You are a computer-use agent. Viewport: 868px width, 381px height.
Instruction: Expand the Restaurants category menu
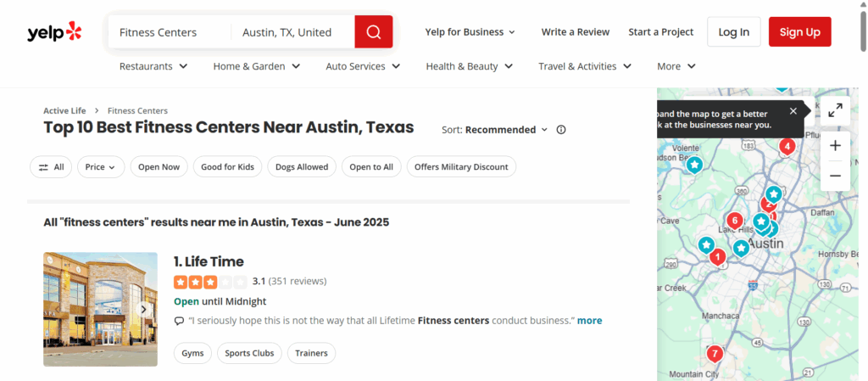click(x=153, y=66)
